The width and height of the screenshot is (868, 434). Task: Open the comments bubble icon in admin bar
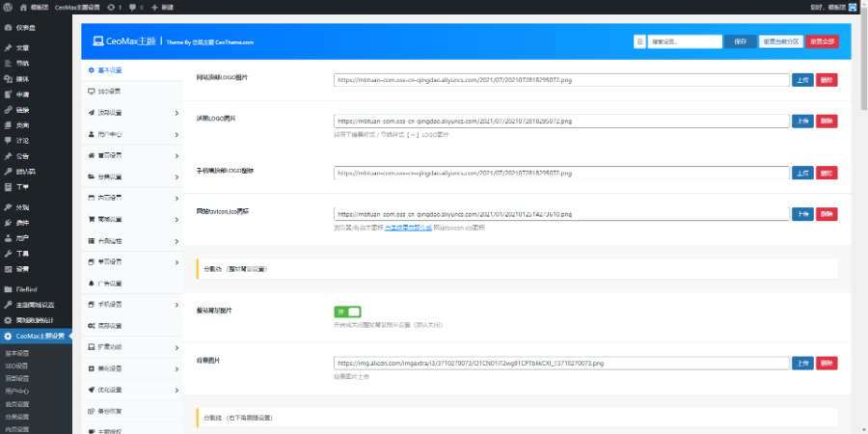coord(131,7)
